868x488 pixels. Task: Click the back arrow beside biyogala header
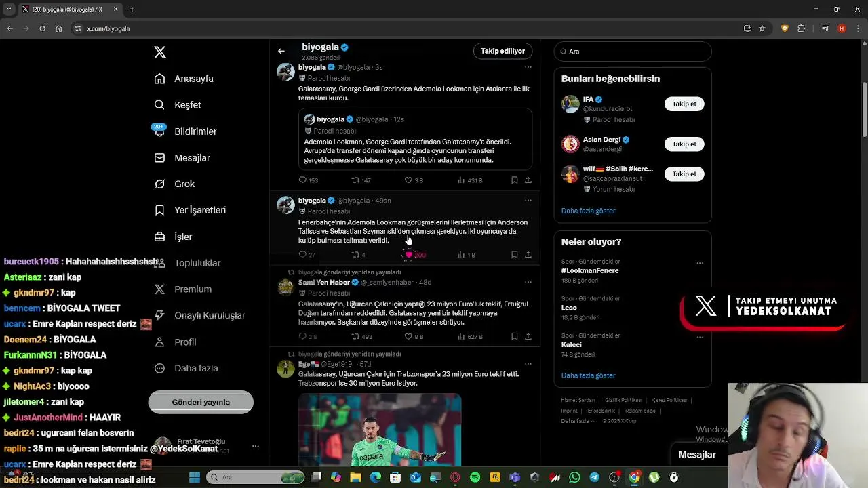click(281, 51)
